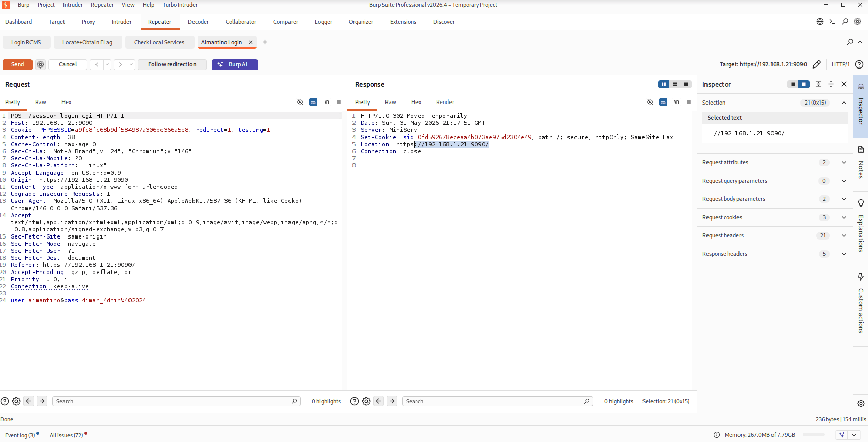Go to the next response search match
Viewport: 868px width, 442px height.
[x=392, y=401]
